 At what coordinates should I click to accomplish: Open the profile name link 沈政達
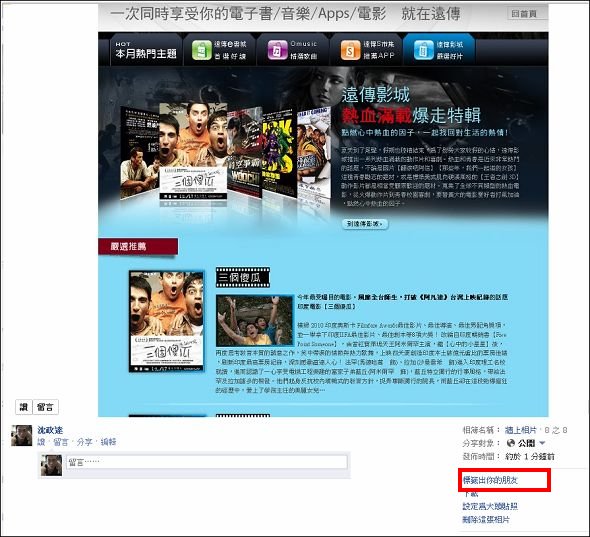click(x=50, y=430)
